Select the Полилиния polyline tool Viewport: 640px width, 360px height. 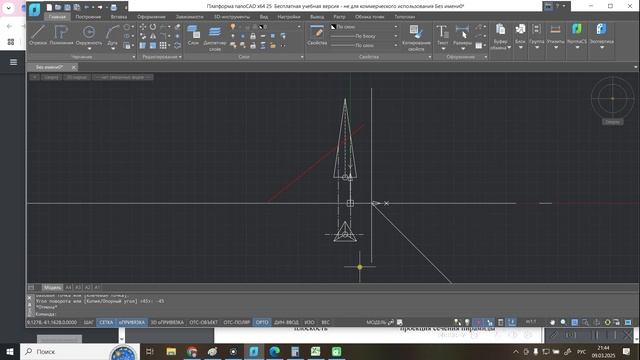tap(61, 35)
